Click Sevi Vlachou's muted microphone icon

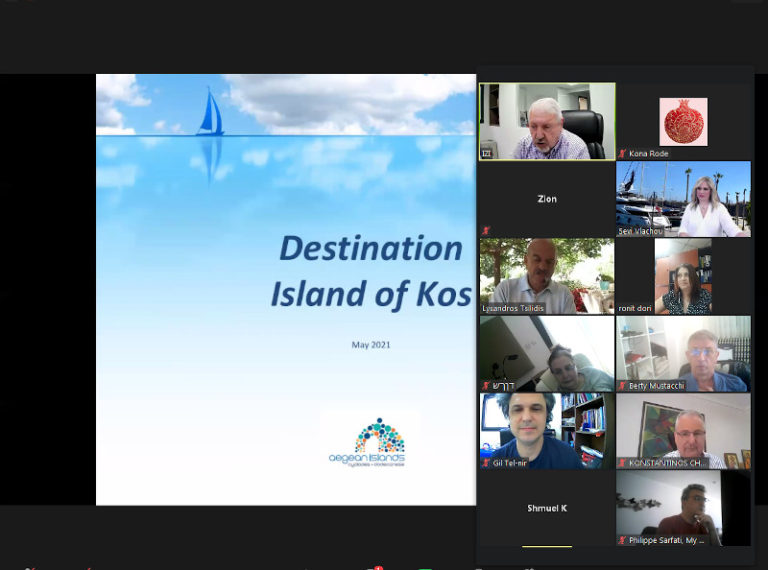click(x=622, y=231)
